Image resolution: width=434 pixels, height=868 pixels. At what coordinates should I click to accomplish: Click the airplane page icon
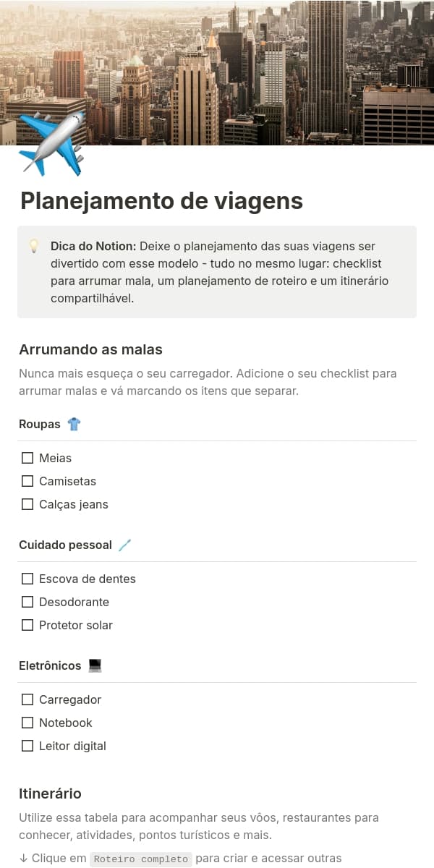coord(52,143)
